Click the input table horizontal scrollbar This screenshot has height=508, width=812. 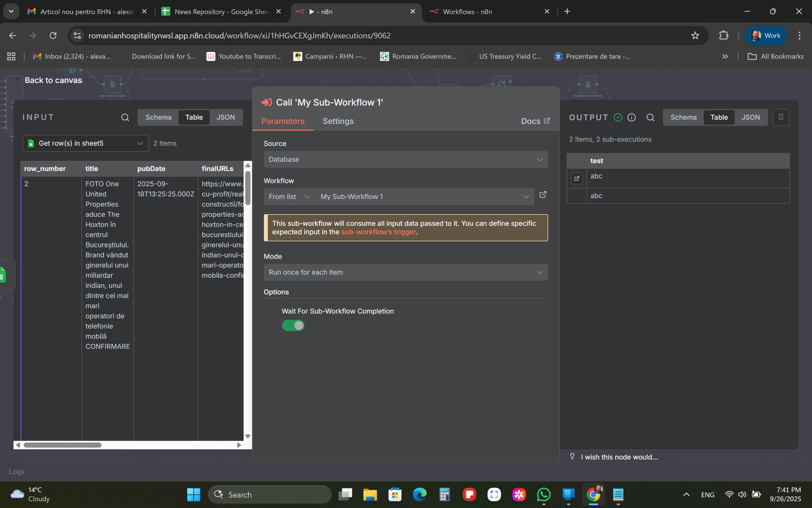tap(63, 445)
